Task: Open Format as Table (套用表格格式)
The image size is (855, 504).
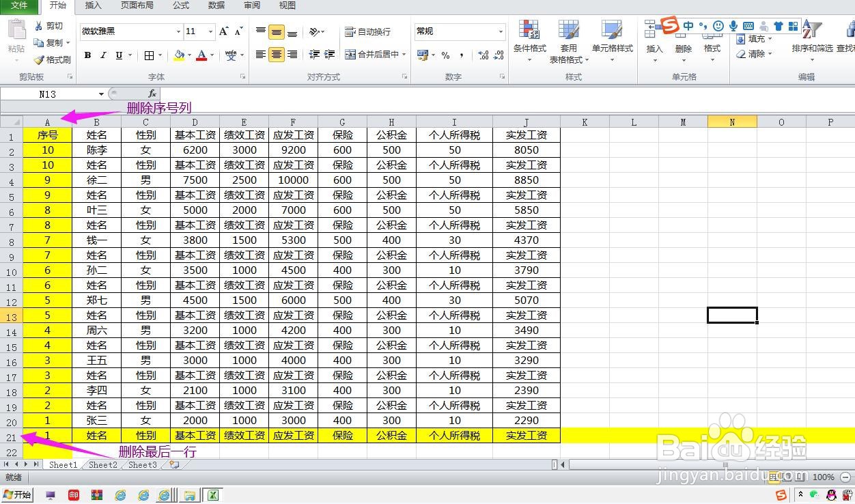Action: click(569, 42)
